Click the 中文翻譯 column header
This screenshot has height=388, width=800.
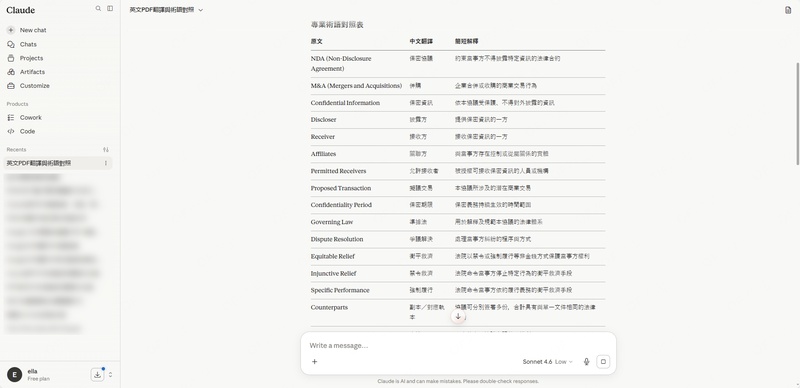tap(421, 41)
